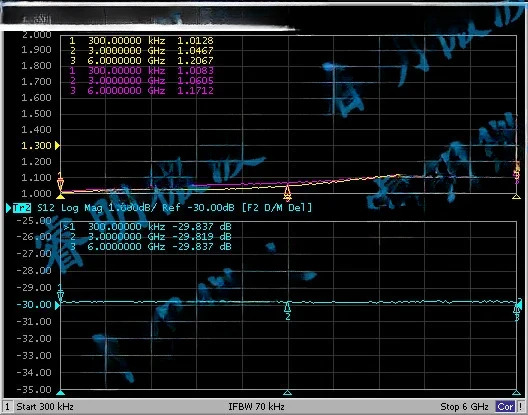Click the Cor correction status indicator
This screenshot has width=528, height=415.
click(505, 407)
